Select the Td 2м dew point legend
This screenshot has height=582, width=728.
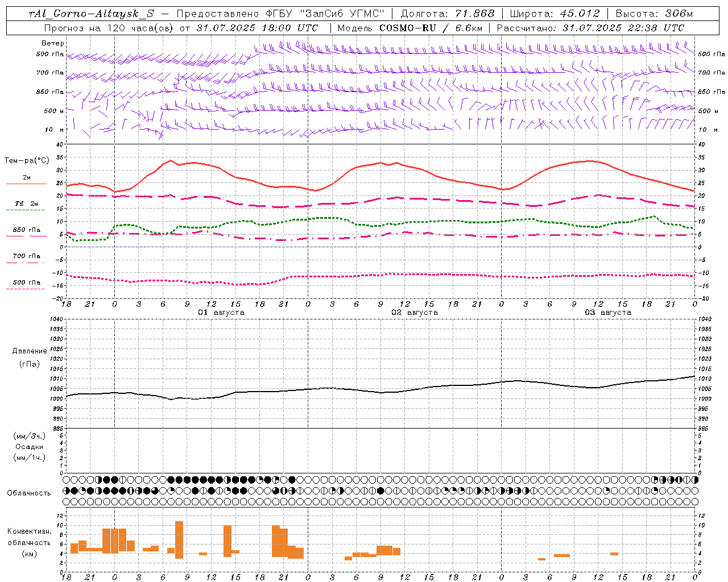pos(26,206)
